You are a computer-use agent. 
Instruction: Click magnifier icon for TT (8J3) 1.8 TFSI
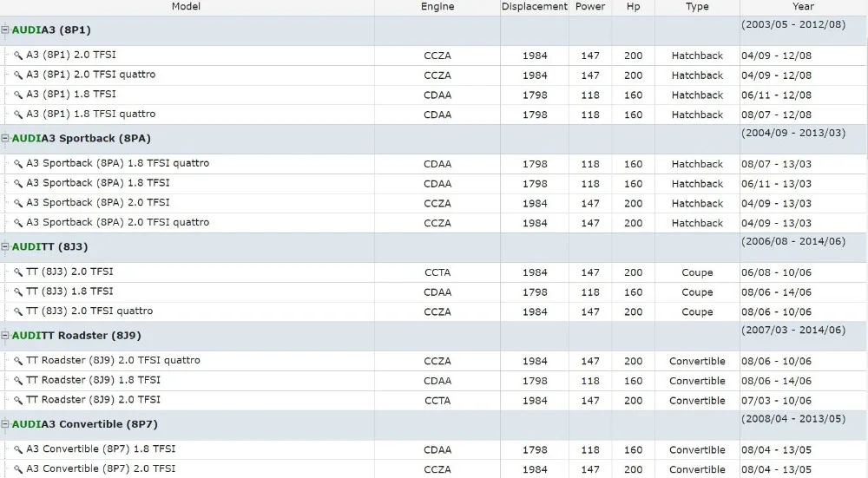[x=18, y=291]
